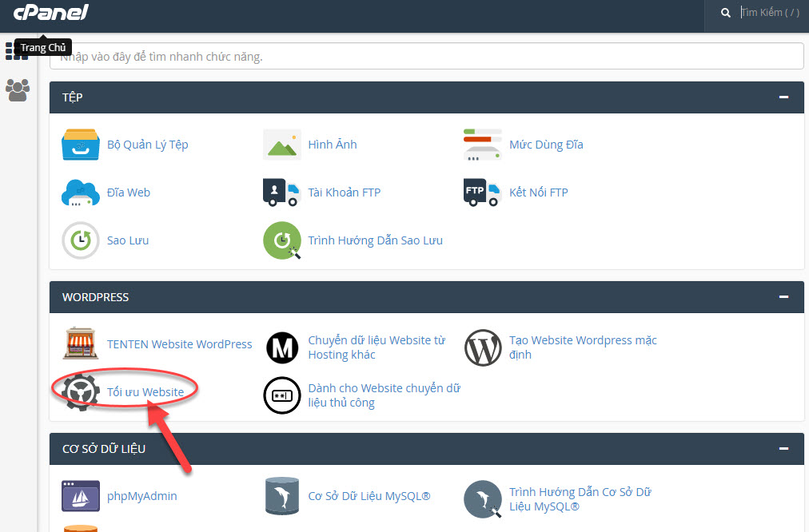Open the Tài Khoản FTP truck icon
809x532 pixels.
pyautogui.click(x=281, y=193)
